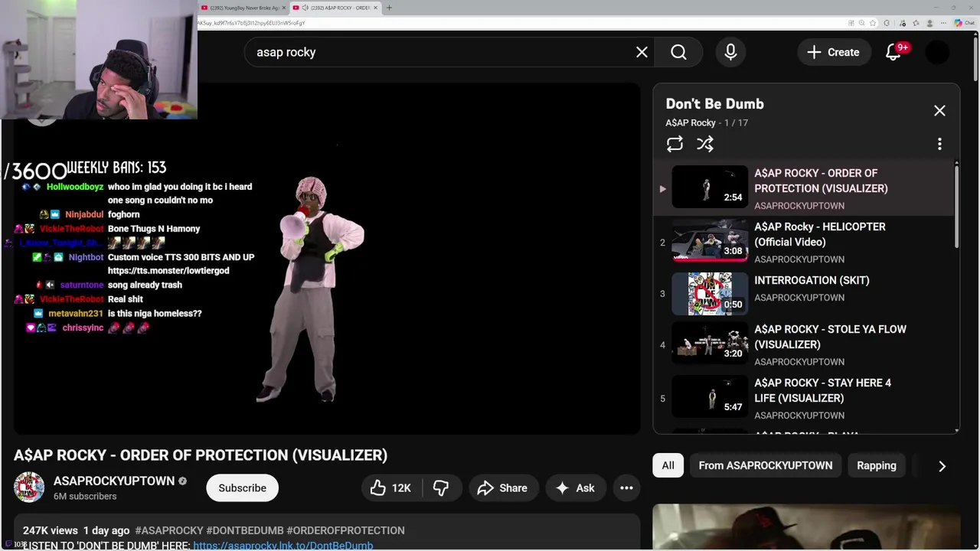Switch to the A$AP ROCKY - ORDER browser tab

(x=335, y=8)
